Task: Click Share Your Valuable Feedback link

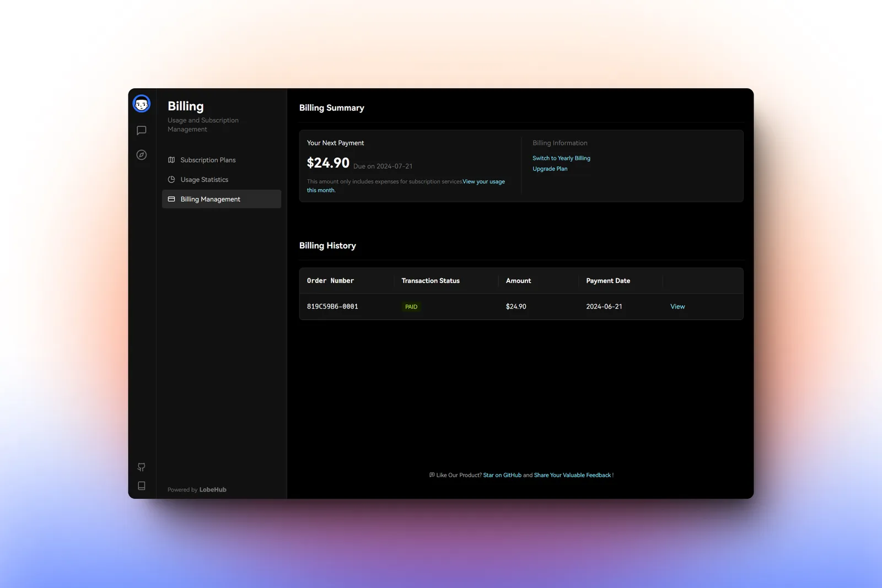Action: pyautogui.click(x=572, y=475)
